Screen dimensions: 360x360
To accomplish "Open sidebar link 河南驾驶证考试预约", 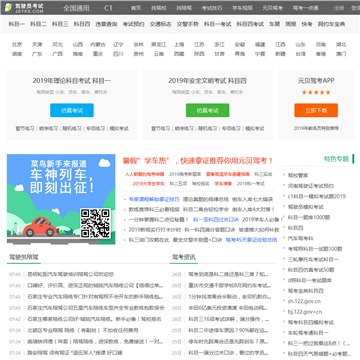I will click(311, 186).
